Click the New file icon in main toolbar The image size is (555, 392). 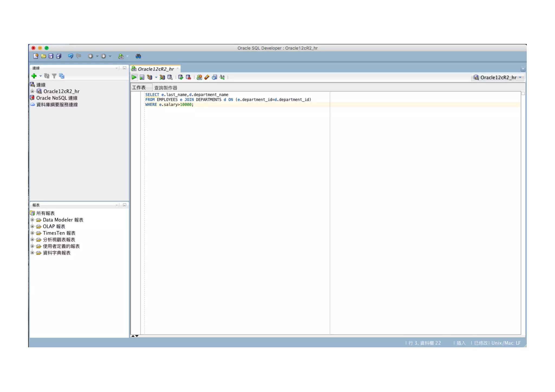[x=36, y=56]
